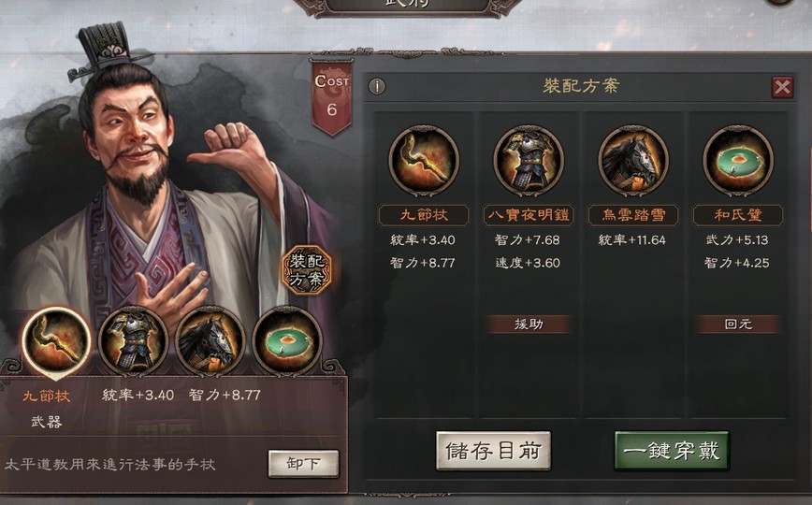
Task: Click equipped armor slot under the portrait
Action: point(133,340)
